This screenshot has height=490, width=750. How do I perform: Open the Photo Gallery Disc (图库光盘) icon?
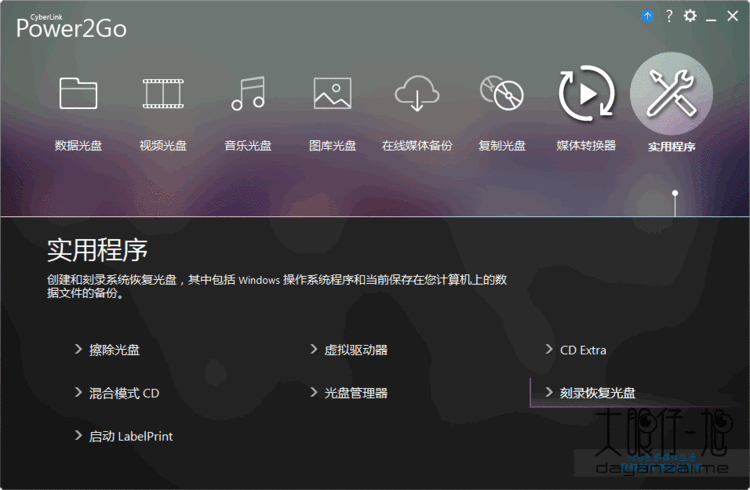[x=332, y=93]
